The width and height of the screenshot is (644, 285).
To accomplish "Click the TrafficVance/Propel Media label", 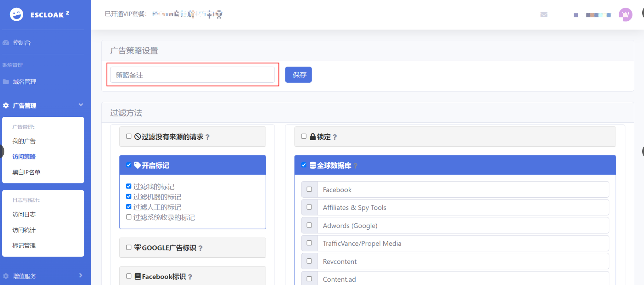I will tap(362, 244).
